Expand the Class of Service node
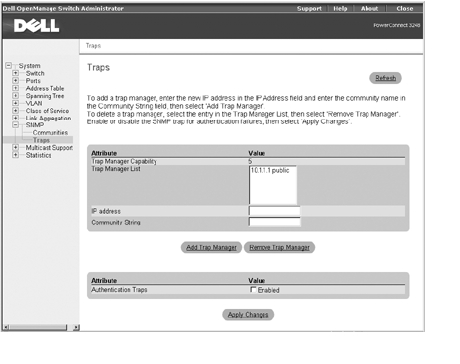The height and width of the screenshot is (364, 460). pyautogui.click(x=15, y=110)
